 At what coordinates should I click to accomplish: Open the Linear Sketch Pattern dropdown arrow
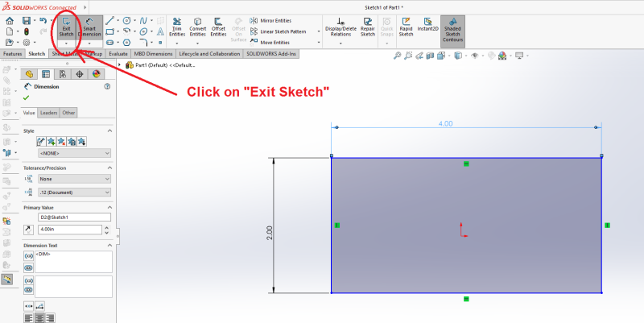319,31
